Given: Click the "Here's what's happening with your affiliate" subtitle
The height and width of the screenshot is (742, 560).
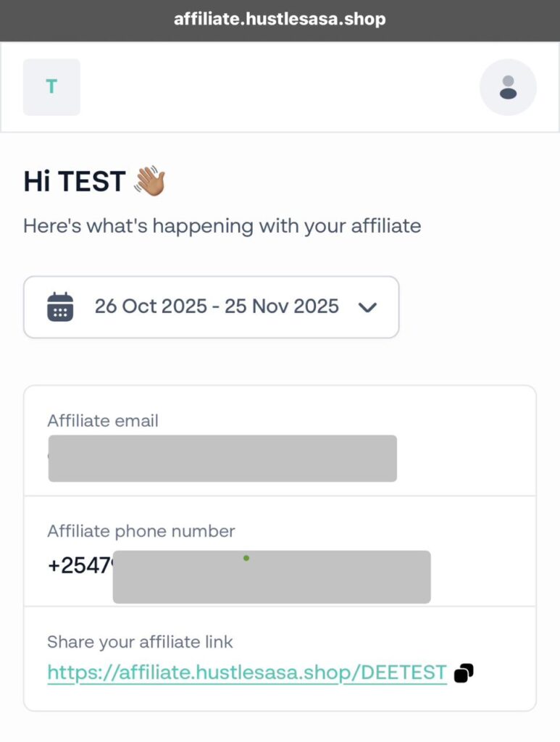Looking at the screenshot, I should click(222, 225).
